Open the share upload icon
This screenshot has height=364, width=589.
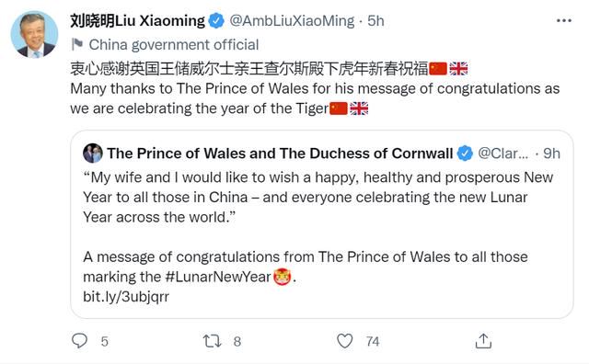coord(483,341)
